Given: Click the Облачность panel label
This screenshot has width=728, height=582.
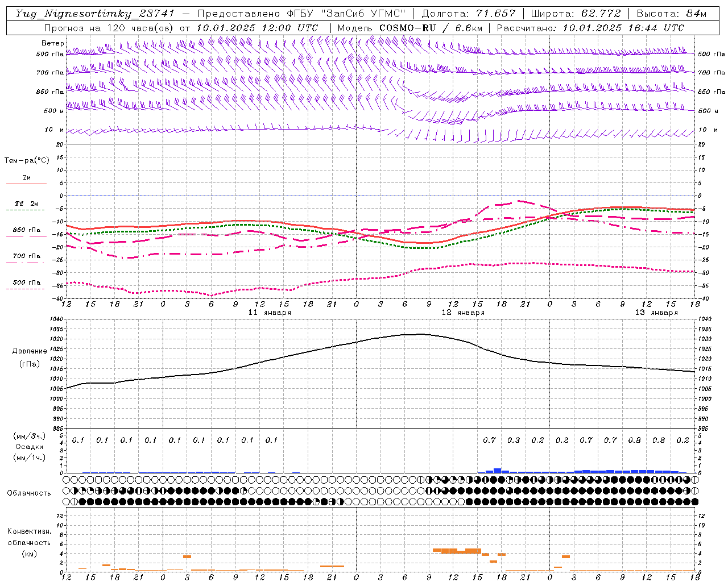Looking at the screenshot, I should 29,493.
